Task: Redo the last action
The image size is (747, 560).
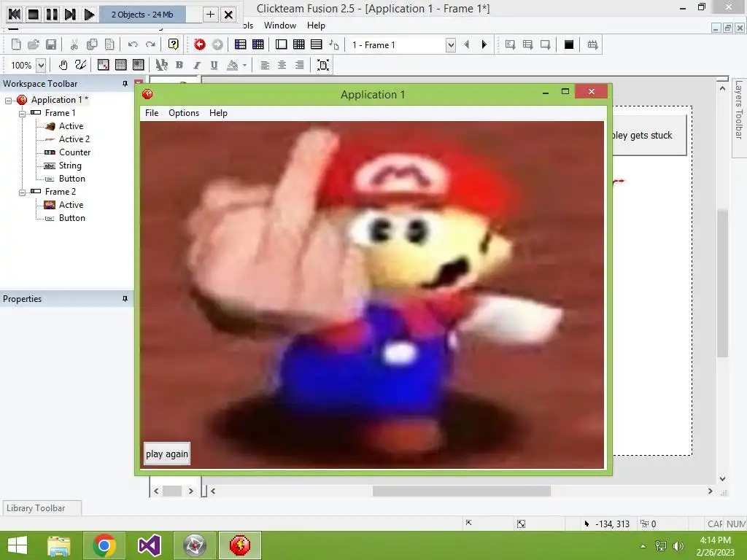Action: tap(150, 44)
